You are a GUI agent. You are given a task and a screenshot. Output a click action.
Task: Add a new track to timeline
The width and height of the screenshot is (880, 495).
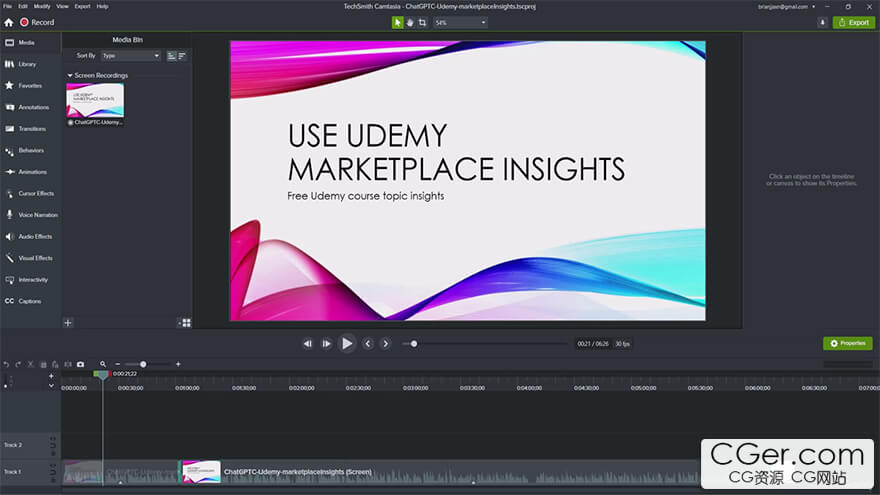(51, 376)
